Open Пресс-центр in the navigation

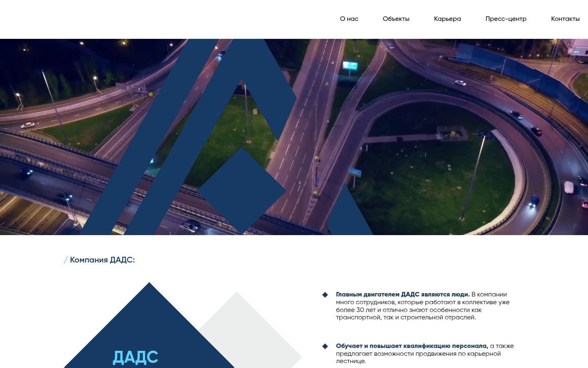tap(506, 19)
